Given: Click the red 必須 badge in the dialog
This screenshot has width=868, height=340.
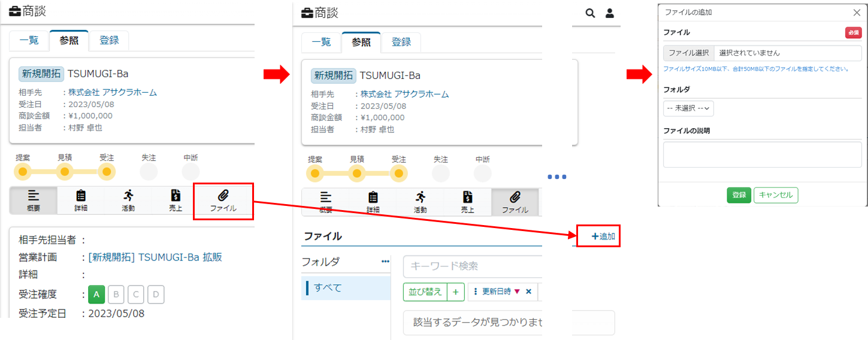Looking at the screenshot, I should pyautogui.click(x=853, y=33).
